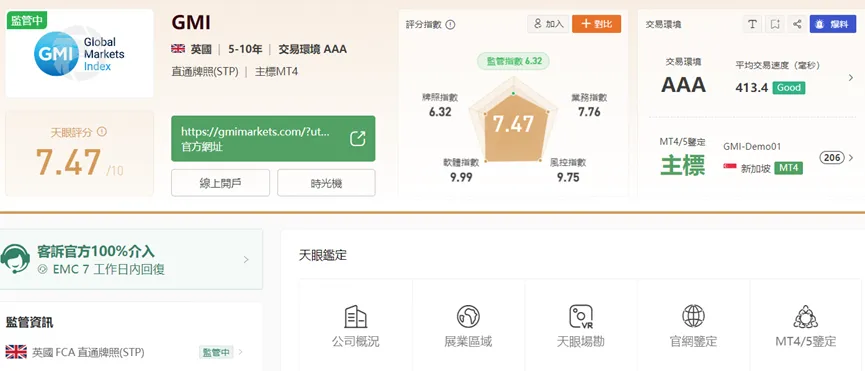865x371 pixels.
Task: Click the green MT4 tag
Action: [788, 168]
